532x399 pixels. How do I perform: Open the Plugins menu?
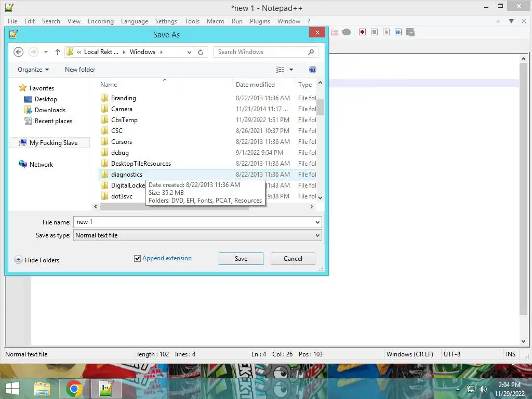coord(260,21)
